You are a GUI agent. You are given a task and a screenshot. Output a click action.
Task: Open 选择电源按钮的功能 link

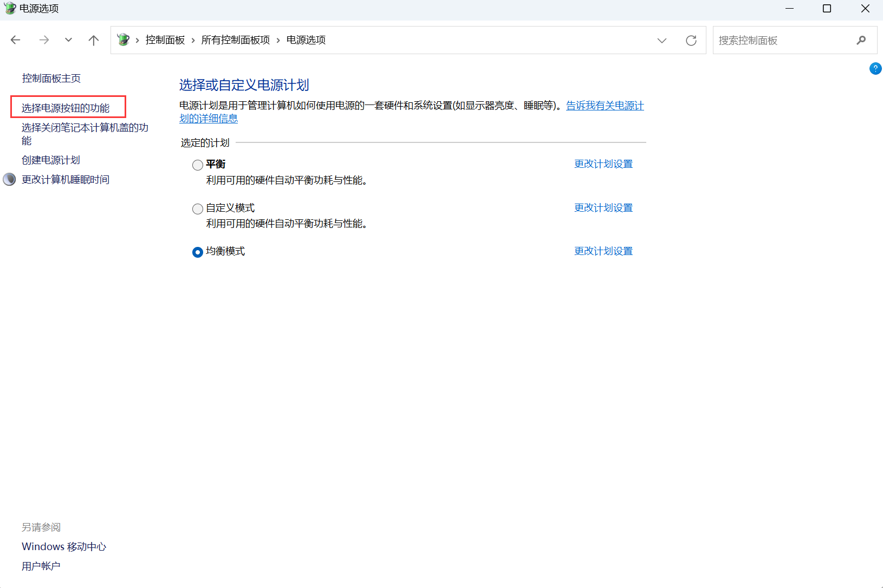66,108
